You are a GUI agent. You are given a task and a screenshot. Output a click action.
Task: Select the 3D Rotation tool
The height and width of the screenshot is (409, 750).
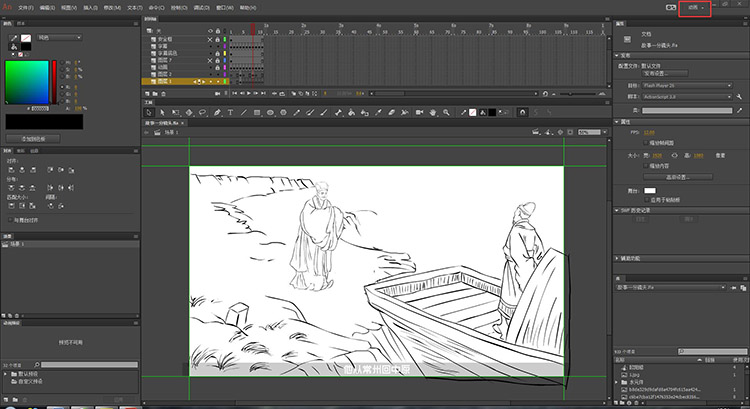tap(189, 112)
